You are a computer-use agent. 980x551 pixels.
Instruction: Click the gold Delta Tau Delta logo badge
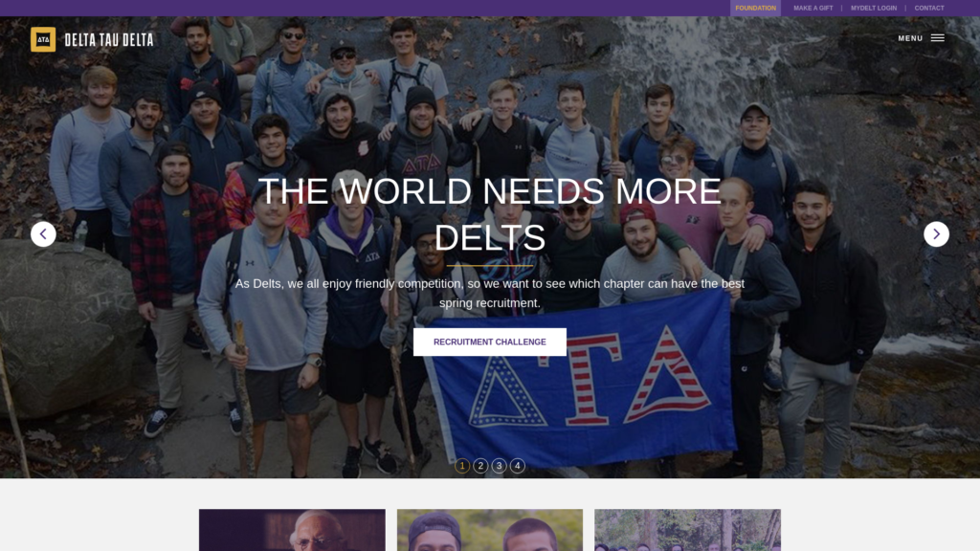(x=43, y=39)
